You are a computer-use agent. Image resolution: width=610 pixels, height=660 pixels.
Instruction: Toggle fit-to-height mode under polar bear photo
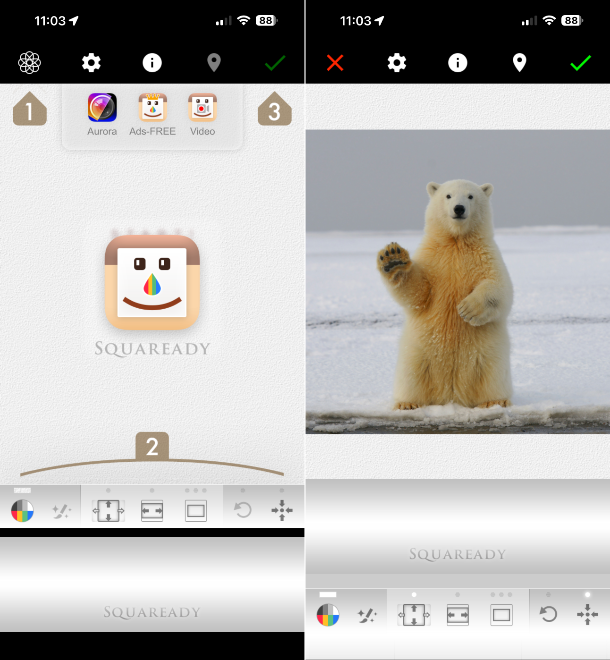[x=413, y=615]
